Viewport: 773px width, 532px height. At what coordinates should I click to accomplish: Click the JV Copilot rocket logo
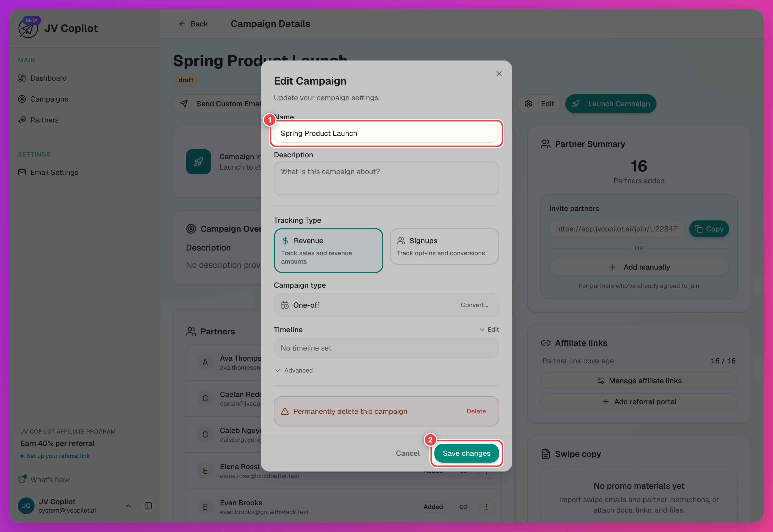click(x=28, y=29)
